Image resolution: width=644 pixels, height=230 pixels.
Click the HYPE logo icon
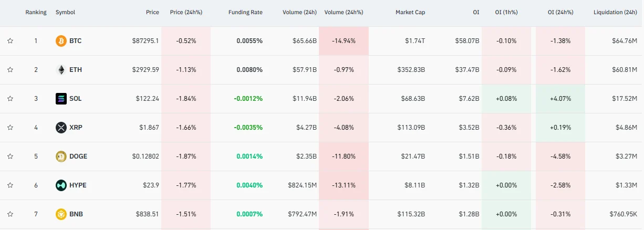coord(61,185)
